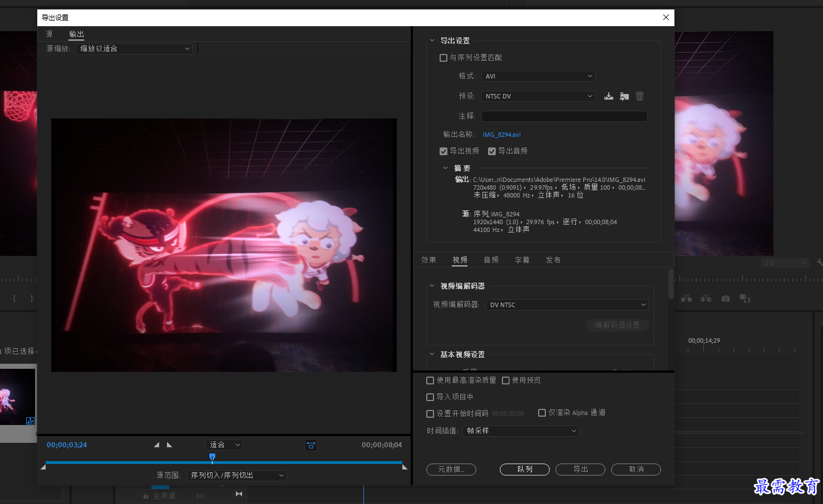Click the Export button
823x504 pixels.
(580, 470)
